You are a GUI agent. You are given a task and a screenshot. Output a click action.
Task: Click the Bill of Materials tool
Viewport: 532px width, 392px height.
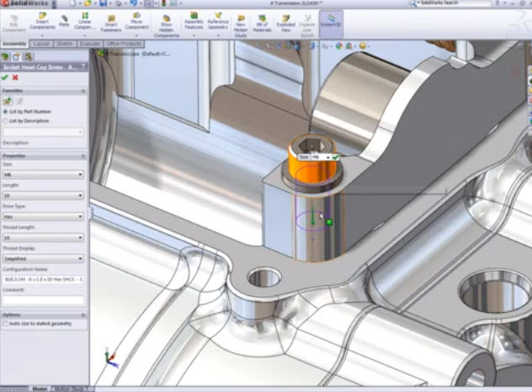(262, 23)
